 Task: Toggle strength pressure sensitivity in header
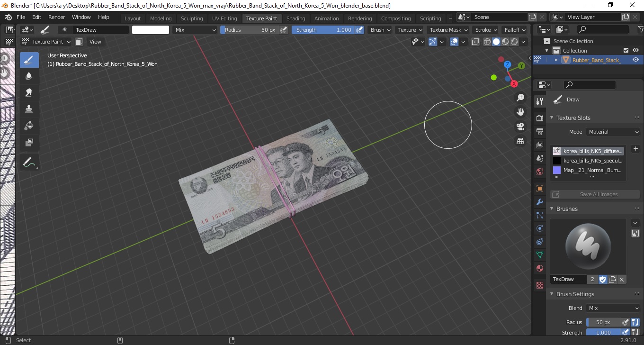[x=360, y=30]
